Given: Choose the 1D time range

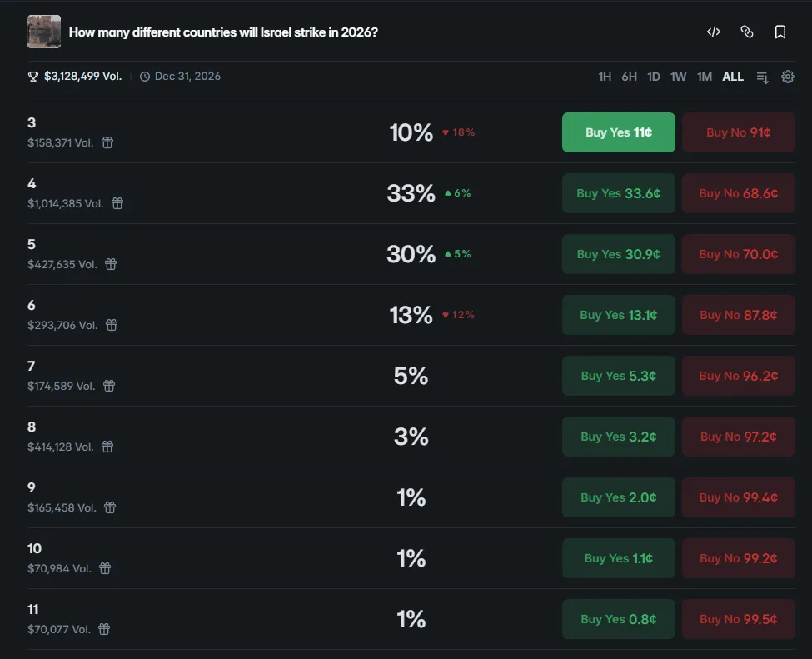Looking at the screenshot, I should pyautogui.click(x=654, y=77).
